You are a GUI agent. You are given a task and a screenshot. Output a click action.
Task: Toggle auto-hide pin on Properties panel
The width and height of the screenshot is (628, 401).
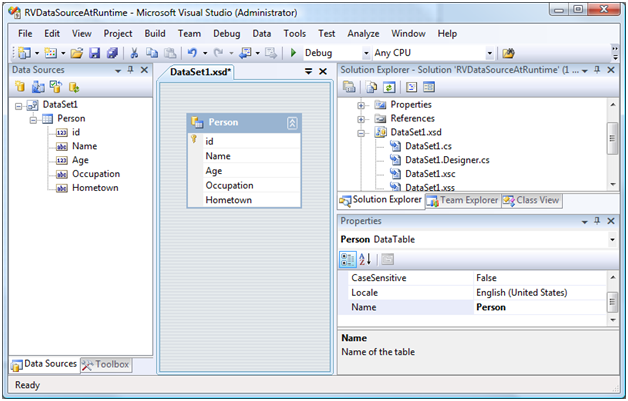click(597, 221)
